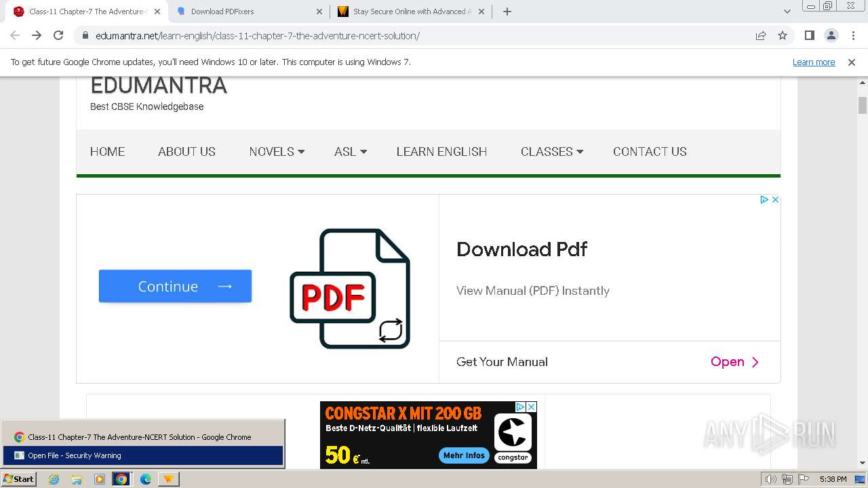Open Windows Media Player from taskbar
Viewport: 868px width, 488px height.
(100, 479)
